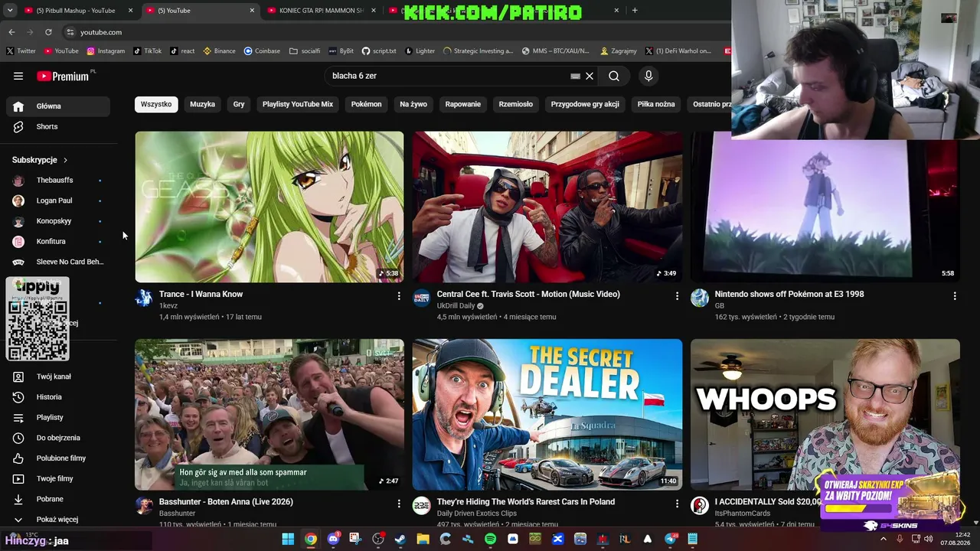Open options menu for Trance - I Wanna Know

(399, 295)
